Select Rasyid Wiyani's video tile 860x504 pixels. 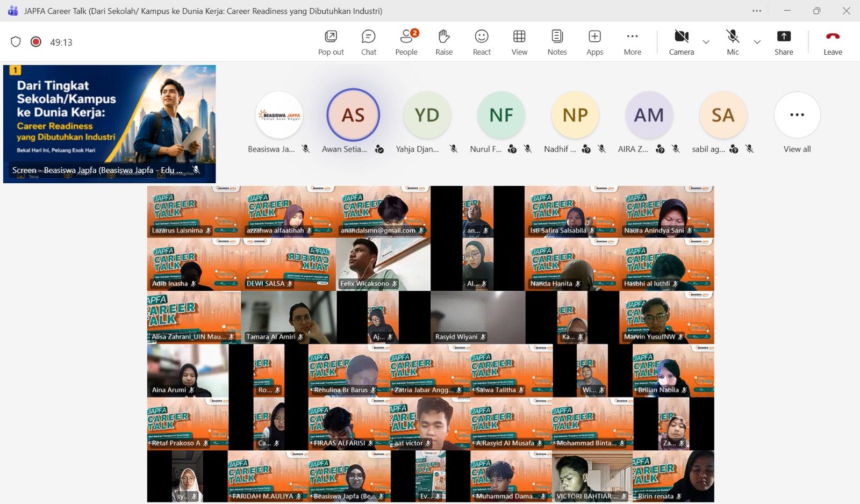pos(478,318)
